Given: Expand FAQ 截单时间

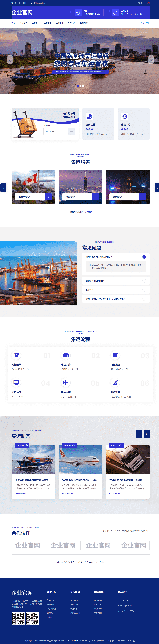Looking at the screenshot, I should pos(144,290).
